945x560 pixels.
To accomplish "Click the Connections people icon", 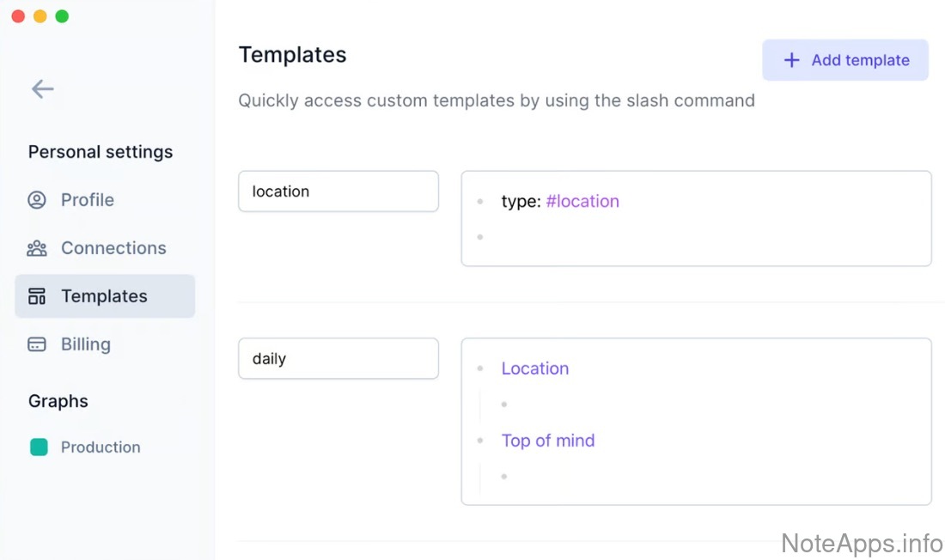I will pos(37,248).
